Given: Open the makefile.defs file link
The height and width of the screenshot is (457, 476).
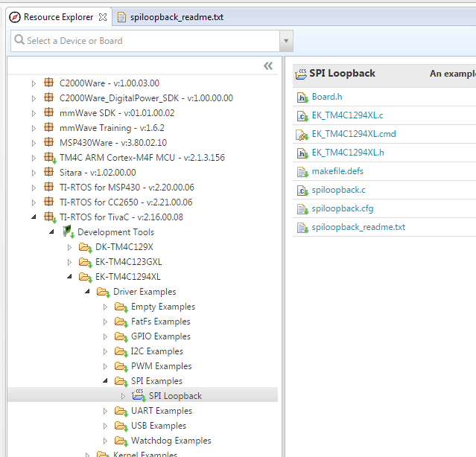Looking at the screenshot, I should pyautogui.click(x=337, y=171).
